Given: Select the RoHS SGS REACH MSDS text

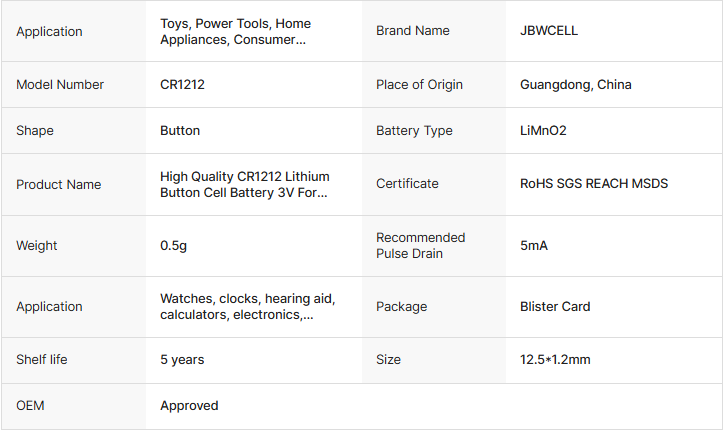Looking at the screenshot, I should pyautogui.click(x=594, y=184).
